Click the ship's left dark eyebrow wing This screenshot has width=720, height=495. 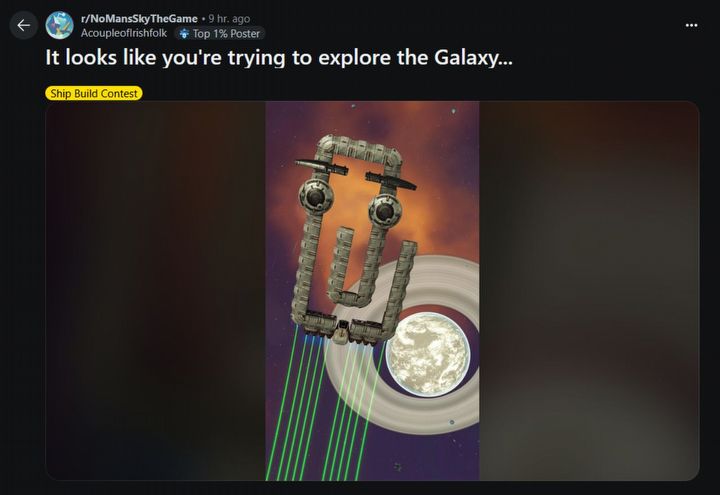click(x=321, y=167)
